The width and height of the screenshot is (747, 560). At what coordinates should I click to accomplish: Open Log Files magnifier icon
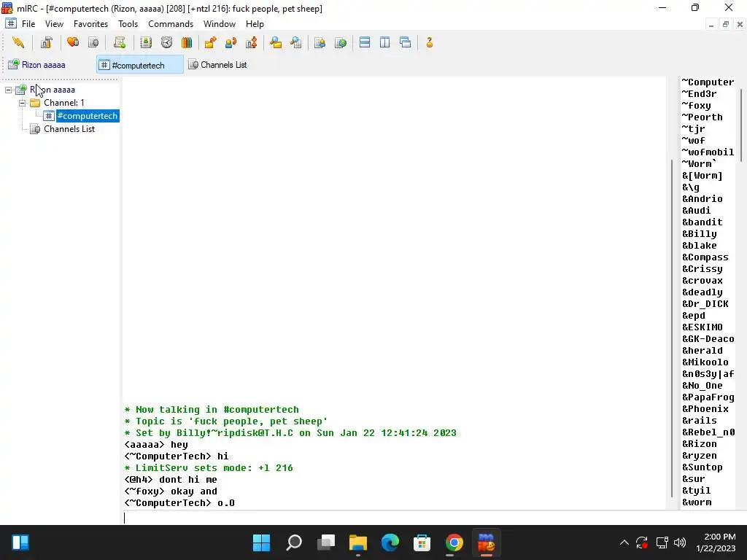pyautogui.click(x=296, y=43)
